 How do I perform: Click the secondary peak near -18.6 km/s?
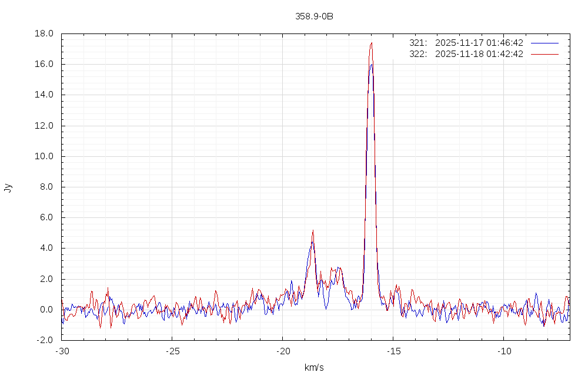(x=313, y=231)
